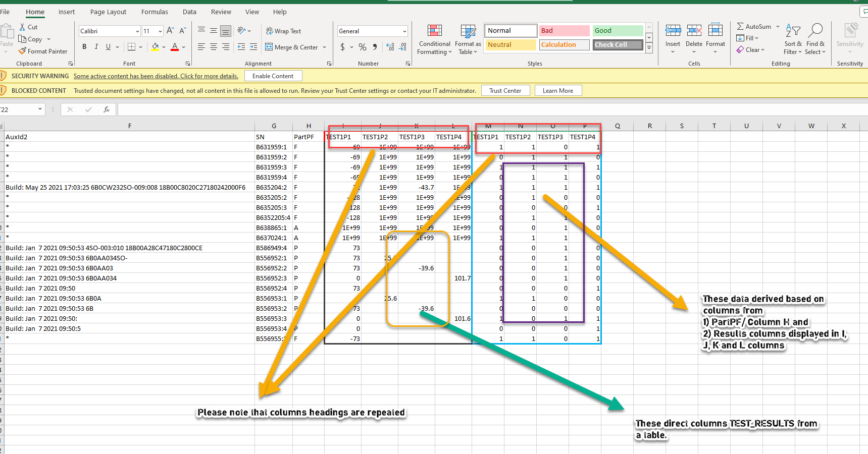Toggle Italic formatting
This screenshot has height=454, width=868.
96,47
